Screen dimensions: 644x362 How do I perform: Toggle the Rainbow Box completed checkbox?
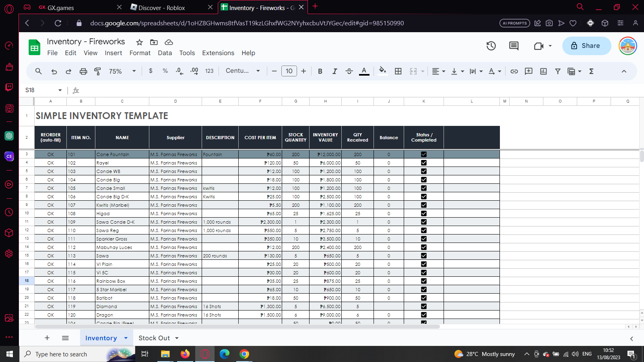[424, 281]
